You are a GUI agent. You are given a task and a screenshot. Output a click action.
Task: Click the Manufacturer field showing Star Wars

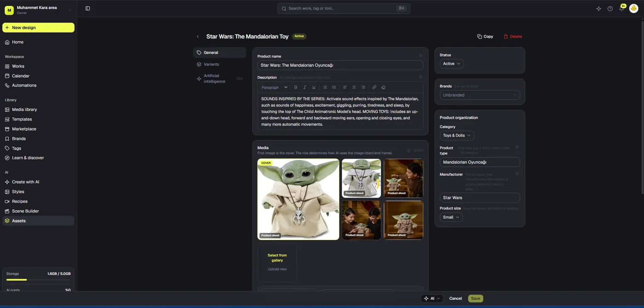point(480,198)
